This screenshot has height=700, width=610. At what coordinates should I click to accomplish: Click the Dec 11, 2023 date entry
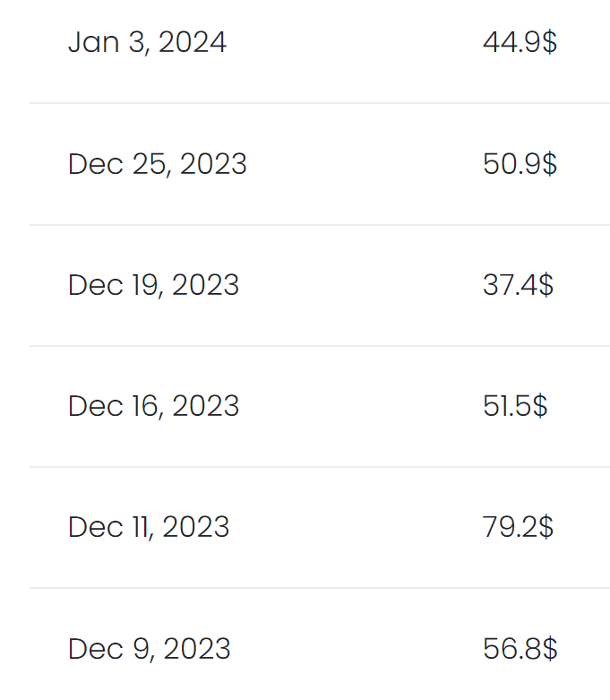(149, 527)
